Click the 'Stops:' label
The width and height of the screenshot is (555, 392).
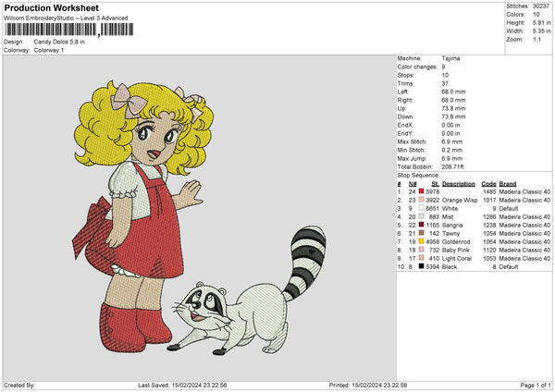pyautogui.click(x=406, y=75)
